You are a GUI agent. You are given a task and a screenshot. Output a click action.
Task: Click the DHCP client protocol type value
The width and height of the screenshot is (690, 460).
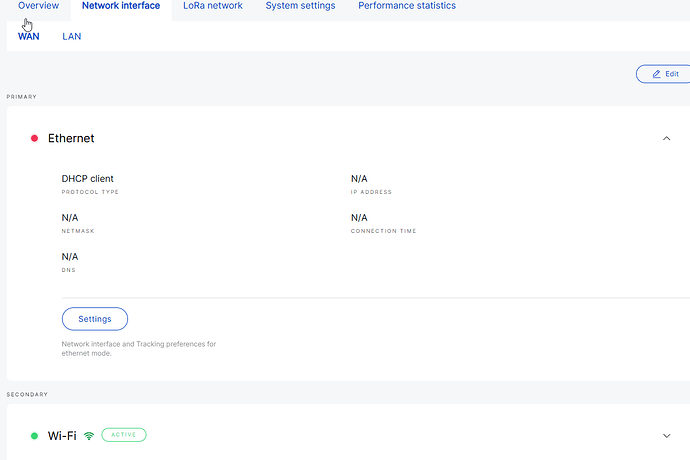click(88, 179)
